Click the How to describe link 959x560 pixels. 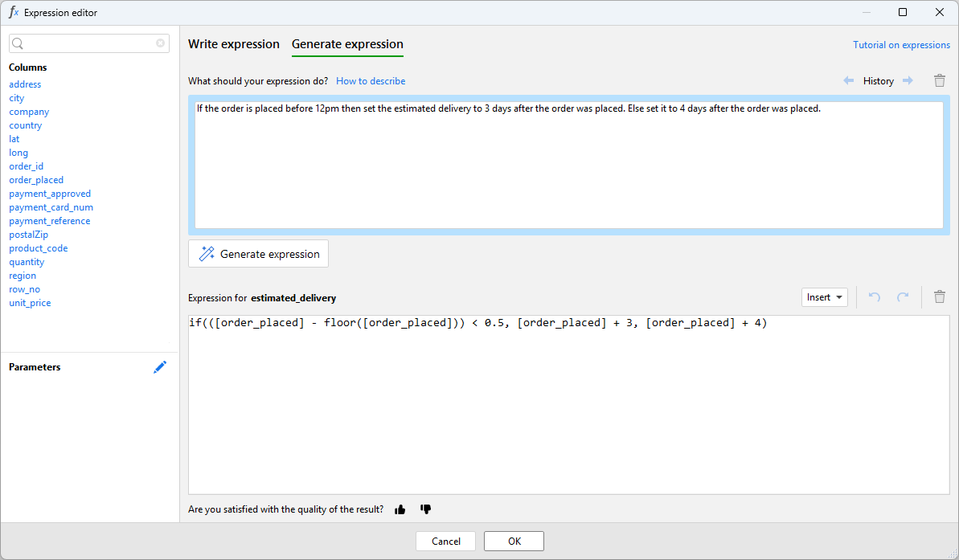tap(371, 80)
